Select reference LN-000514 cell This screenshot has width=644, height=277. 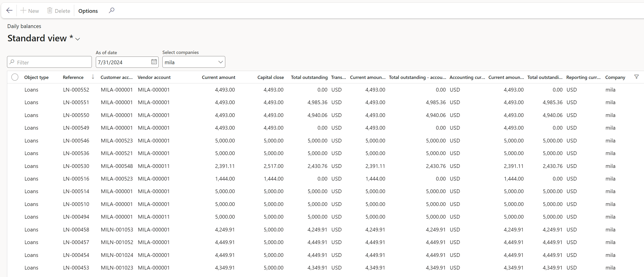76,191
